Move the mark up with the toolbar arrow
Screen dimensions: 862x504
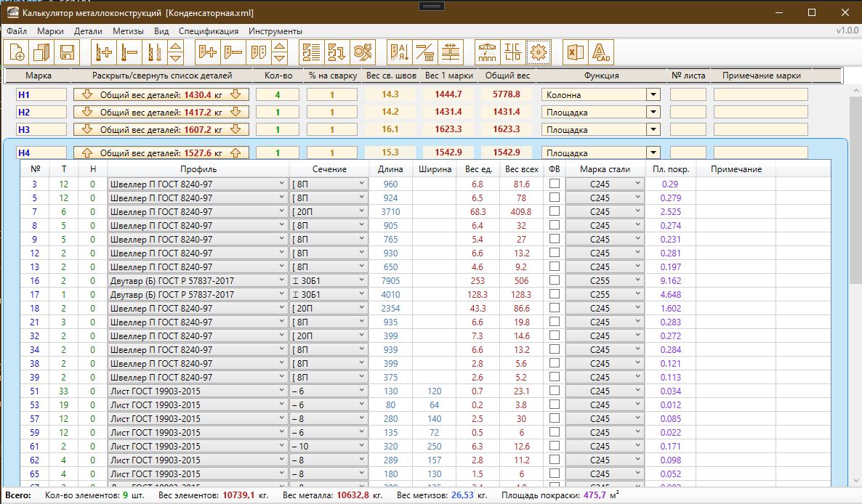176,46
